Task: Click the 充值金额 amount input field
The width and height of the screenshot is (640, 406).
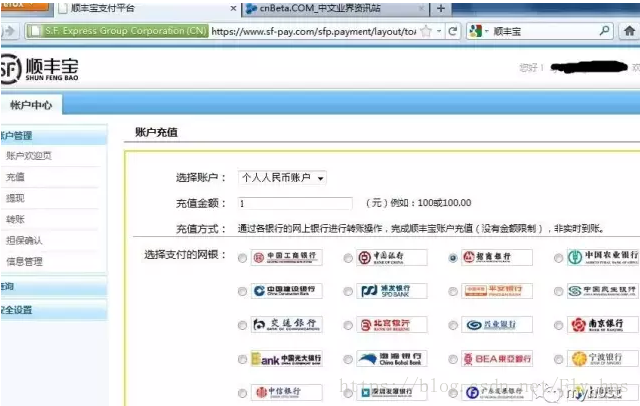Action: (295, 203)
